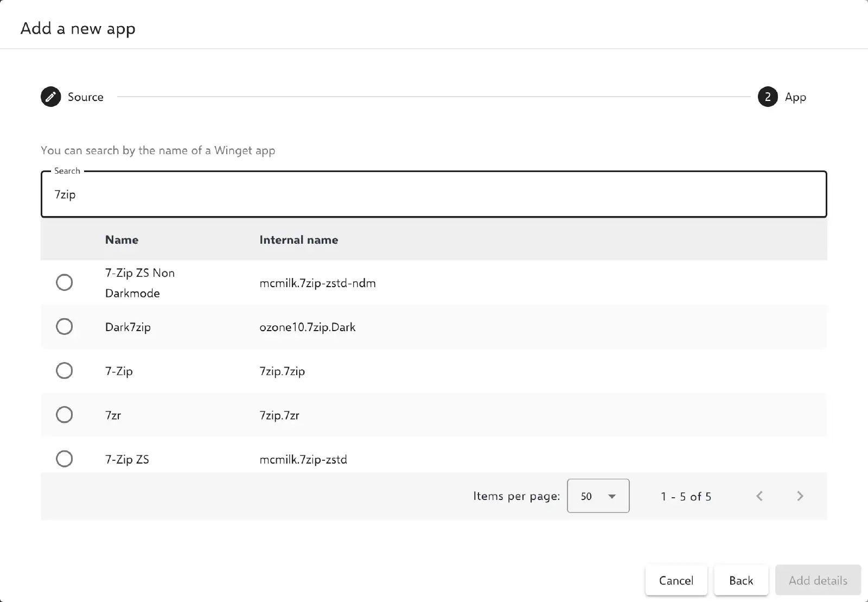
Task: Click the Items per page label
Action: [x=516, y=496]
